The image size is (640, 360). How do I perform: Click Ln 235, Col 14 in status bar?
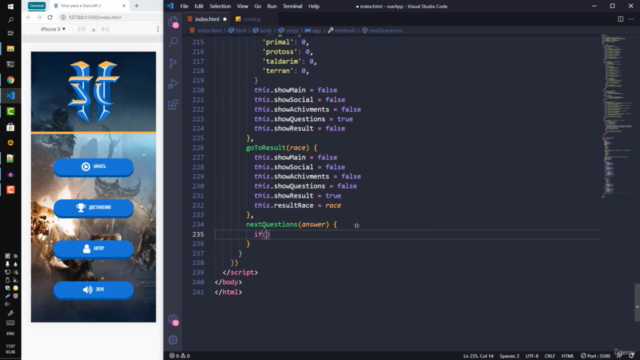478,356
